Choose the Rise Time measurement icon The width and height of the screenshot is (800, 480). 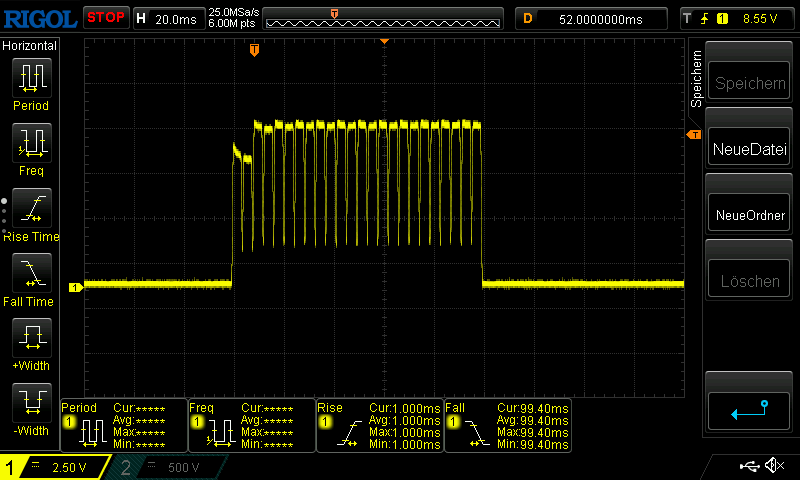(x=30, y=209)
